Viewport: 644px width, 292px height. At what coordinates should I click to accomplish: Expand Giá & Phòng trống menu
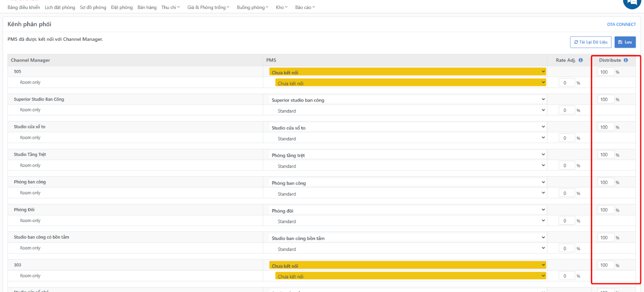click(x=208, y=7)
